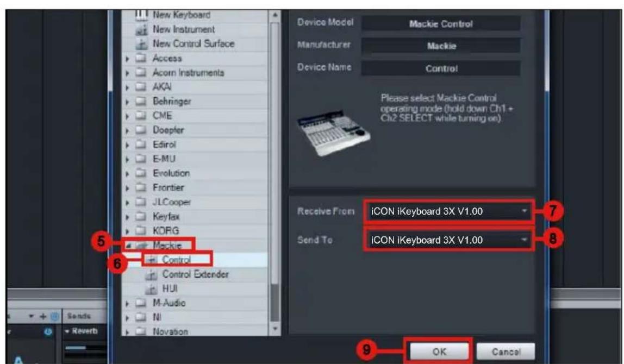Expand the Access folder arrow

[x=127, y=59]
